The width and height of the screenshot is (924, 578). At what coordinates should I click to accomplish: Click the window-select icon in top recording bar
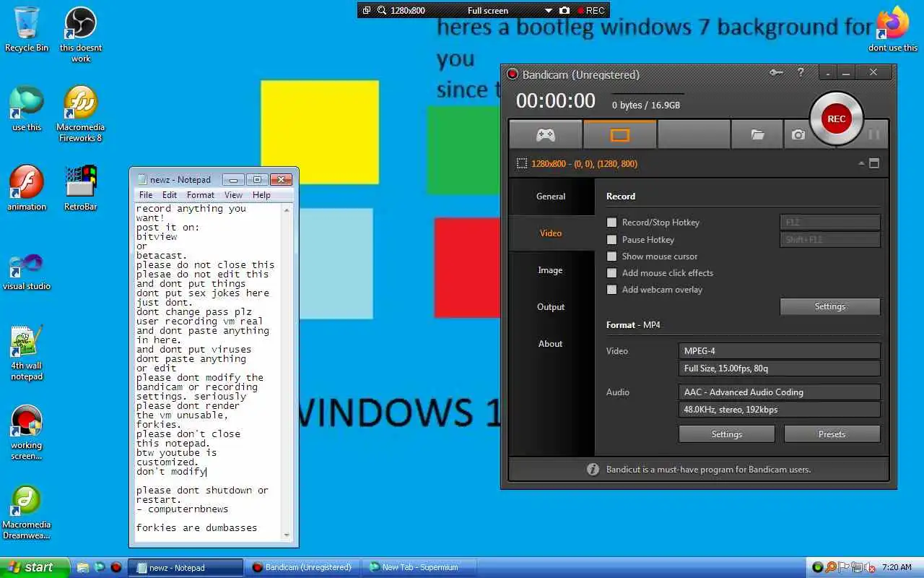tap(367, 10)
